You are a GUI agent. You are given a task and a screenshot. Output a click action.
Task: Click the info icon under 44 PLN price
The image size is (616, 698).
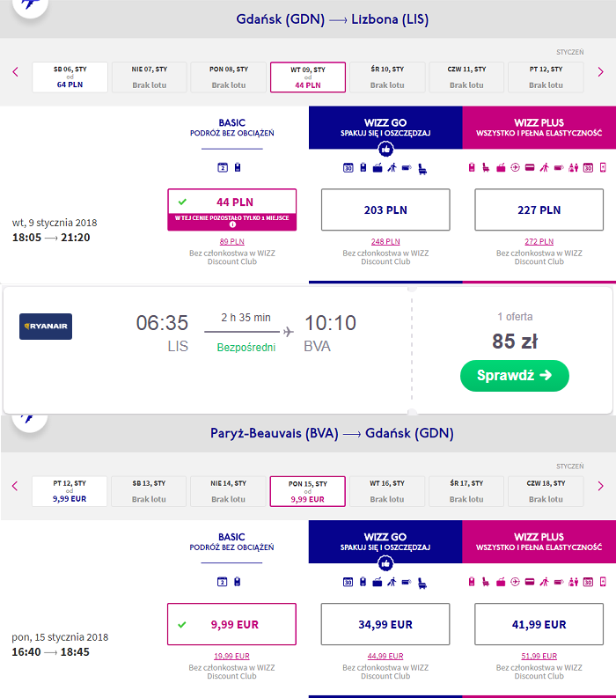[232, 224]
